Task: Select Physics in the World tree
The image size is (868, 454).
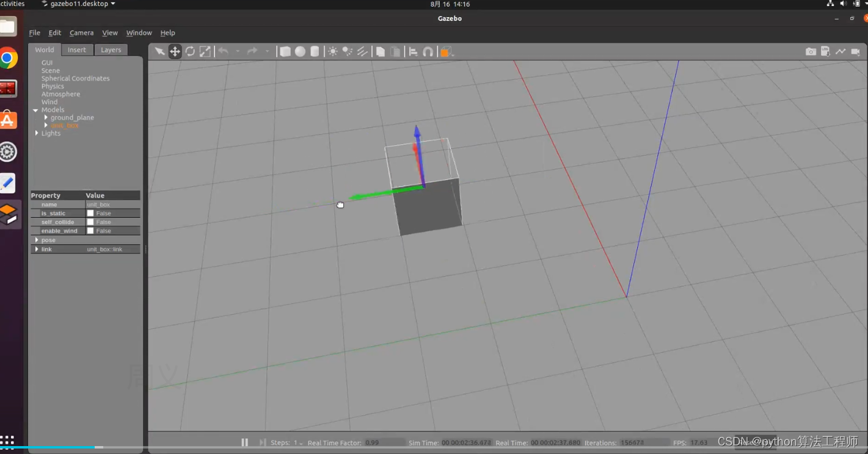Action: pyautogui.click(x=53, y=87)
